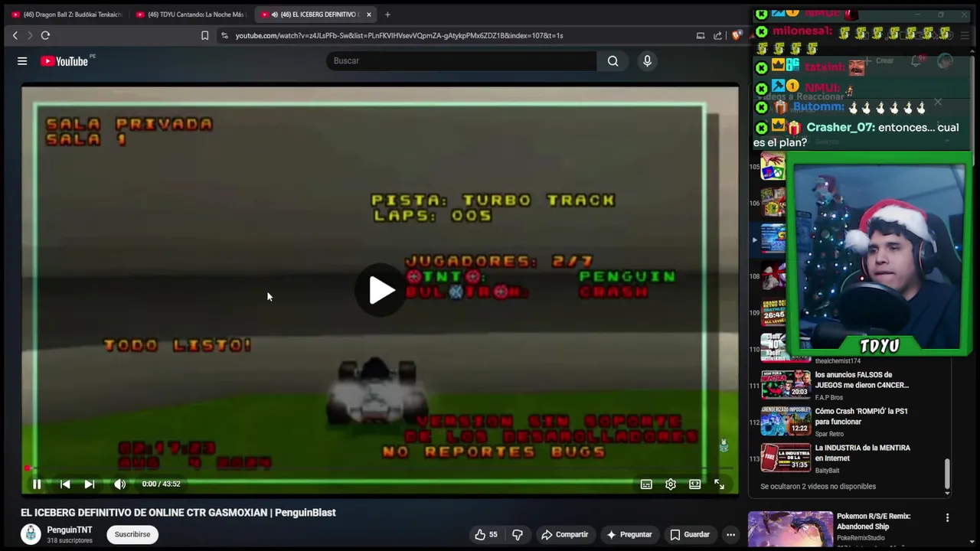Pause the video from the control bar

point(37,484)
